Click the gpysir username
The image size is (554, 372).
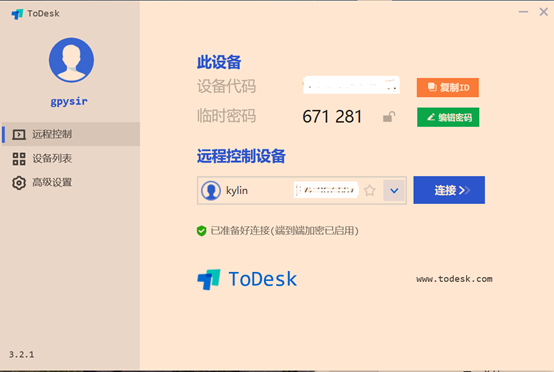coord(69,102)
